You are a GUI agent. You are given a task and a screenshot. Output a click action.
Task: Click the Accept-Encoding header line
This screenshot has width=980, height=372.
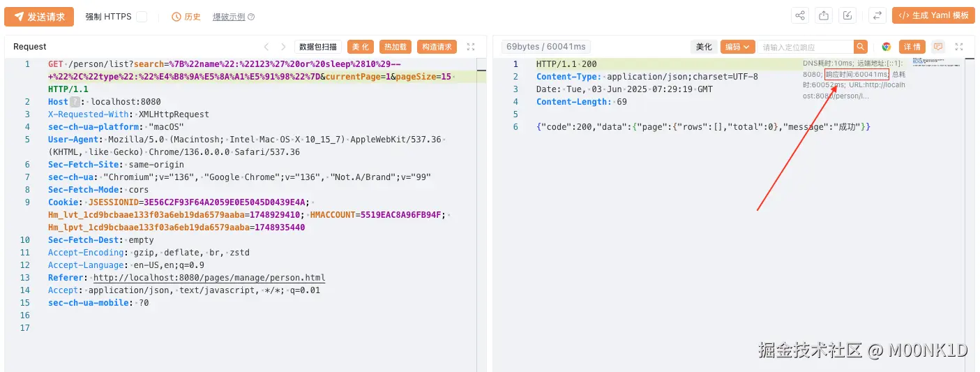click(x=149, y=253)
